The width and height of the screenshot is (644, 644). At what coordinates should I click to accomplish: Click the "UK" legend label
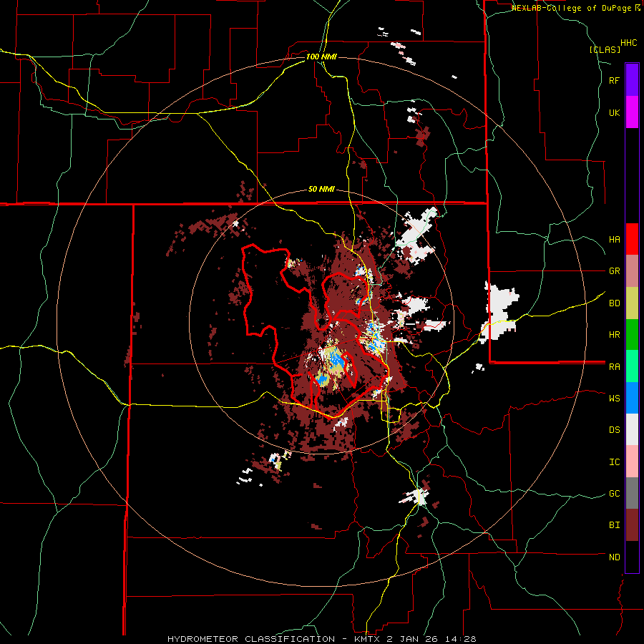pyautogui.click(x=614, y=112)
